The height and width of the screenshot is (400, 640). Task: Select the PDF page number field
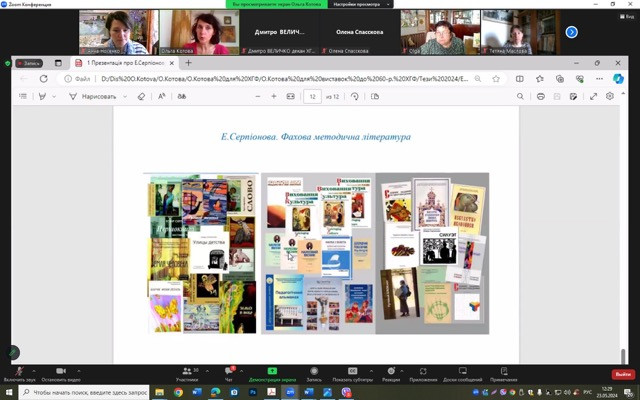313,96
